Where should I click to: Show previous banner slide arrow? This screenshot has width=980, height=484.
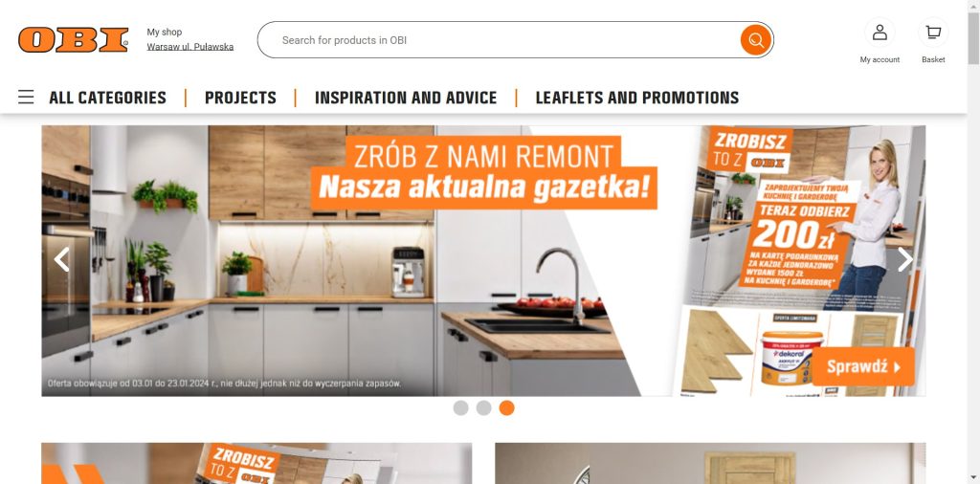[61, 259]
